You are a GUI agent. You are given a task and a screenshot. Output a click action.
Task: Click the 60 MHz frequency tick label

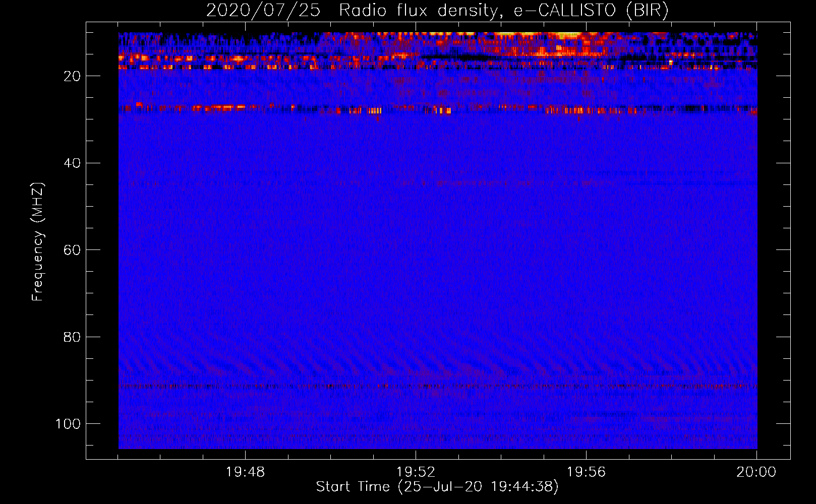(72, 250)
